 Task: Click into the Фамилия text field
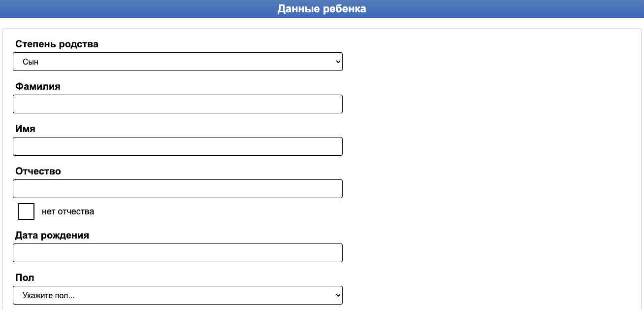[177, 104]
